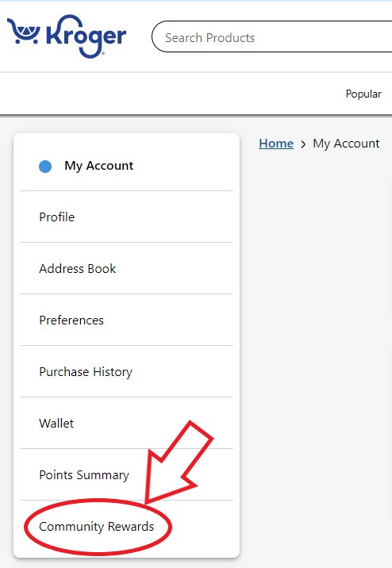Click the blue dot beside My Account
392x568 pixels.
pyautogui.click(x=45, y=167)
